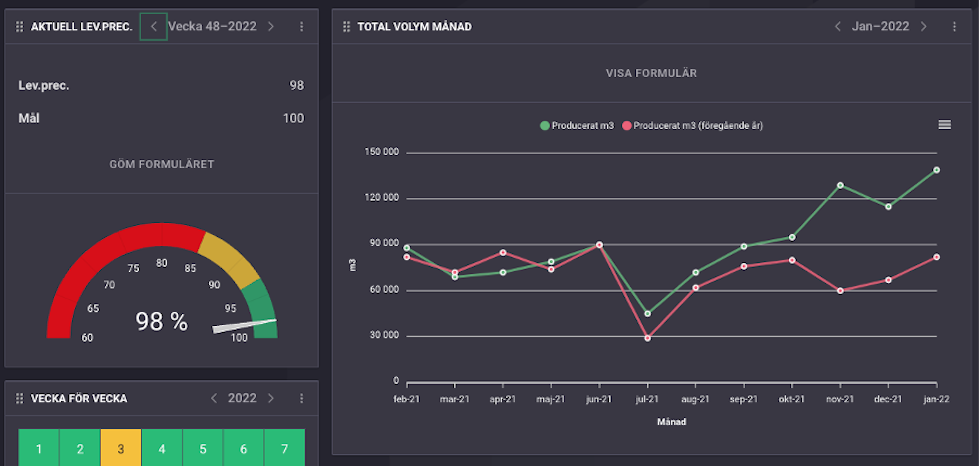Open Total Volym Månad panel options menu

pyautogui.click(x=954, y=27)
